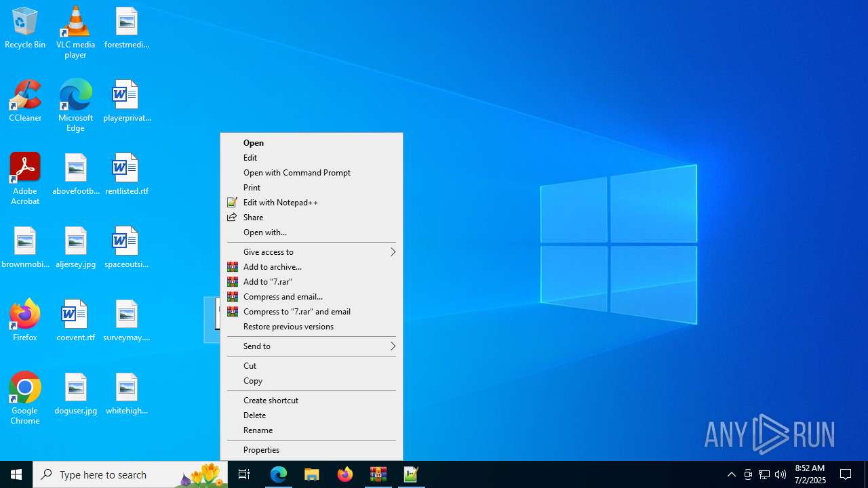Select Add to "7.rar" entry
Viewport: 868px width, 488px height.
coord(311,282)
